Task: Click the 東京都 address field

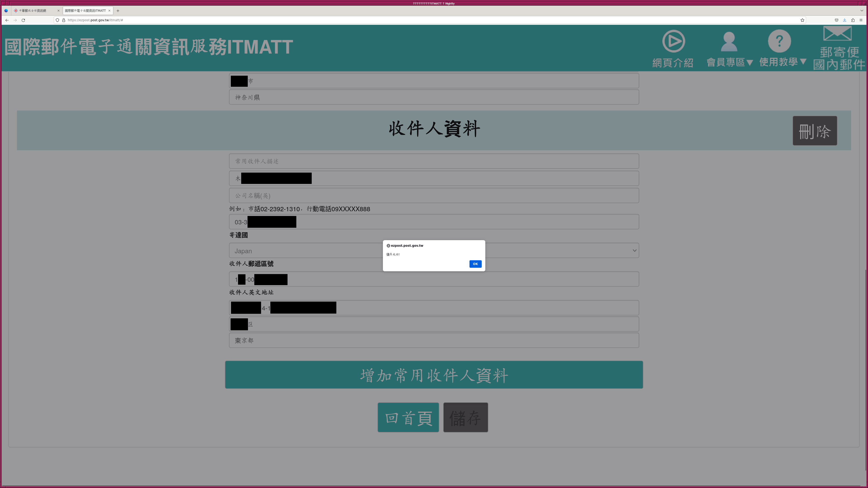Action: [434, 340]
